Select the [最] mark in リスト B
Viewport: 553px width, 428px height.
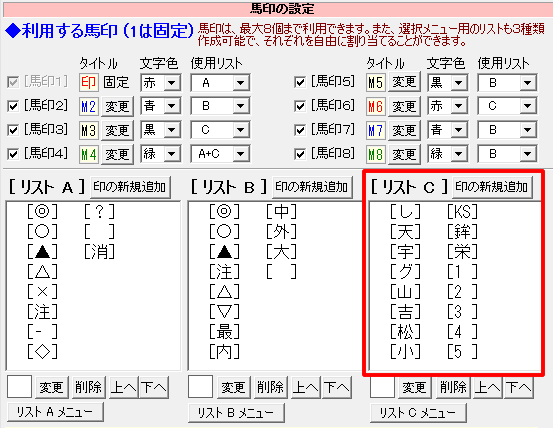point(224,331)
